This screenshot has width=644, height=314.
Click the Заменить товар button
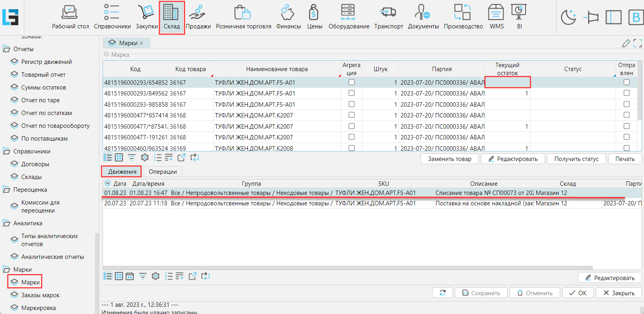pos(449,159)
